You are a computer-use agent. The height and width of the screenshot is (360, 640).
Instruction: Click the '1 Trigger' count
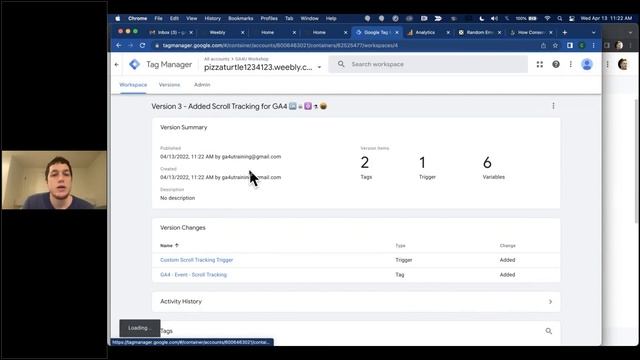click(x=427, y=167)
